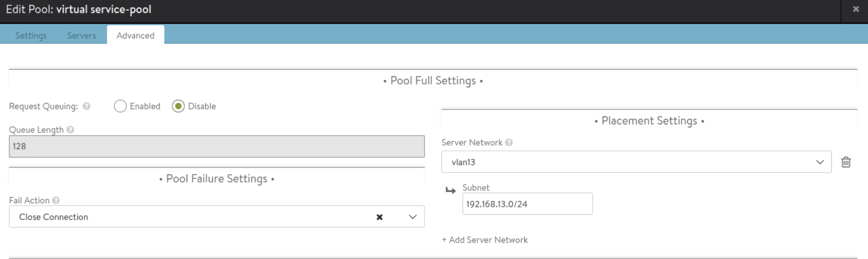Click help icon next to Fail Action

(x=56, y=201)
